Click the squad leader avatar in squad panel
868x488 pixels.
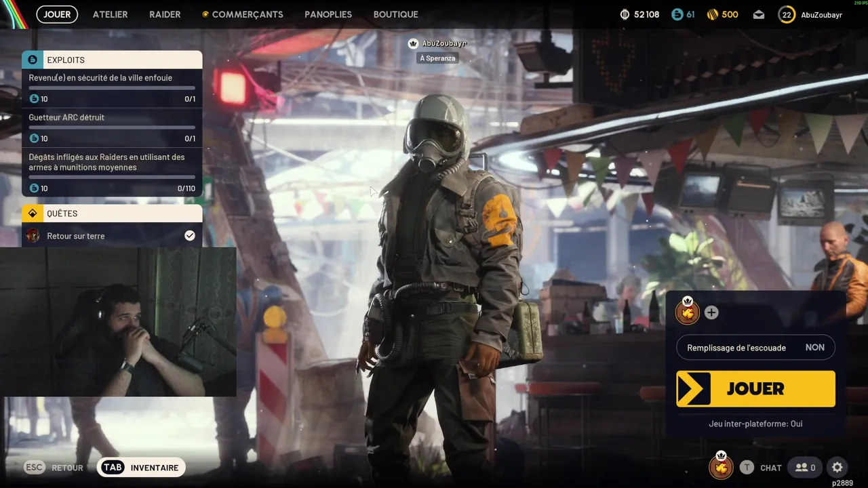(687, 311)
